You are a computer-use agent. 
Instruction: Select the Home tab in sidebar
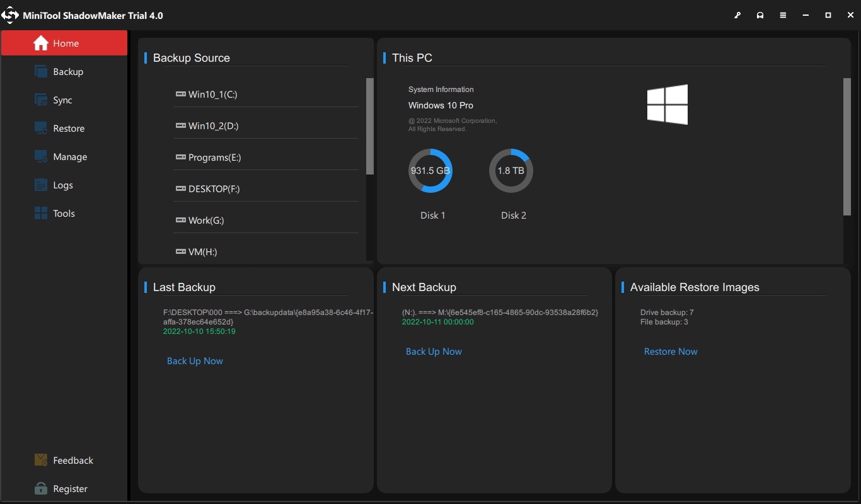click(64, 43)
